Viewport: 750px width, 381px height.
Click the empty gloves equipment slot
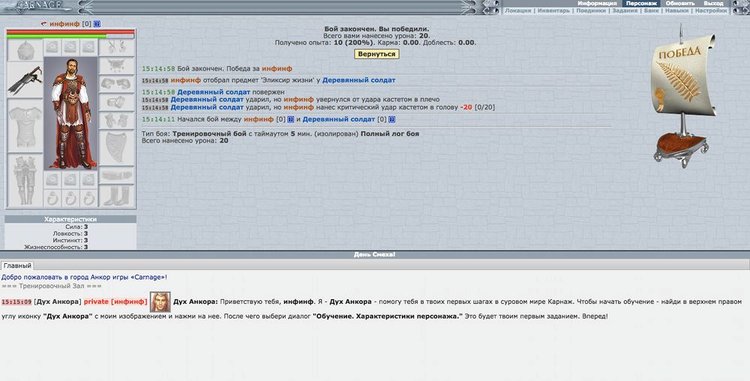coord(117,120)
